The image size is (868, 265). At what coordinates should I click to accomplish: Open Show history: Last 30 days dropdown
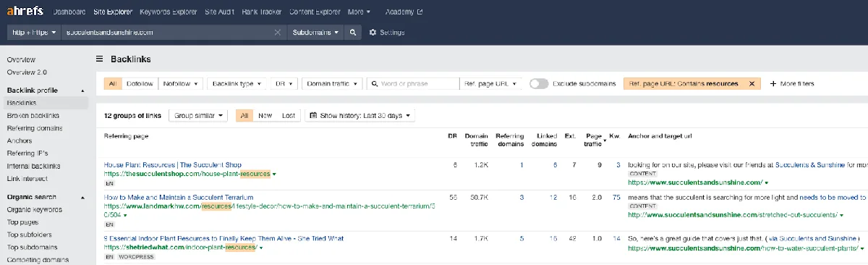[361, 116]
